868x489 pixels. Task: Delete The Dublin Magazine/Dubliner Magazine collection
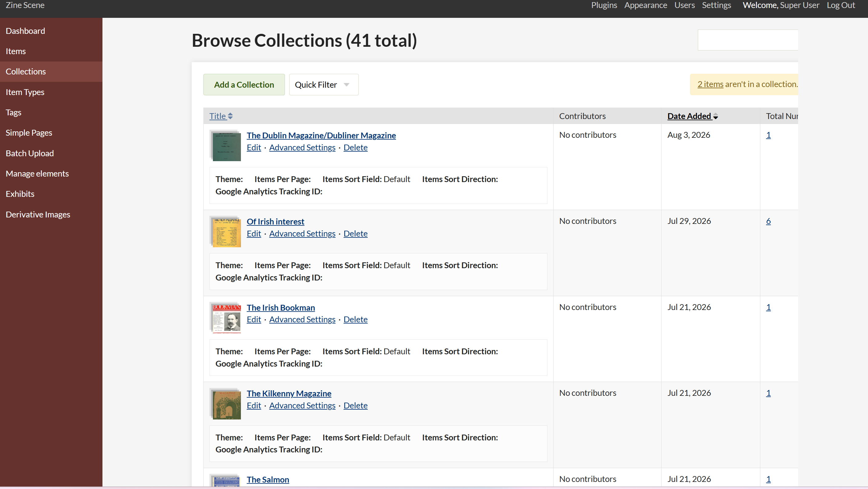355,148
